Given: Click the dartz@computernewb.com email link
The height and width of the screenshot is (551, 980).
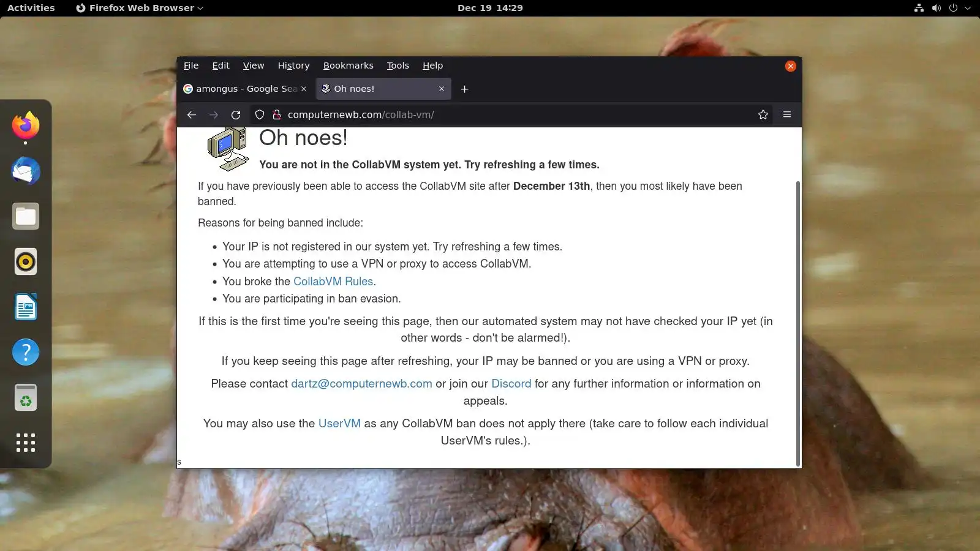Looking at the screenshot, I should point(361,384).
